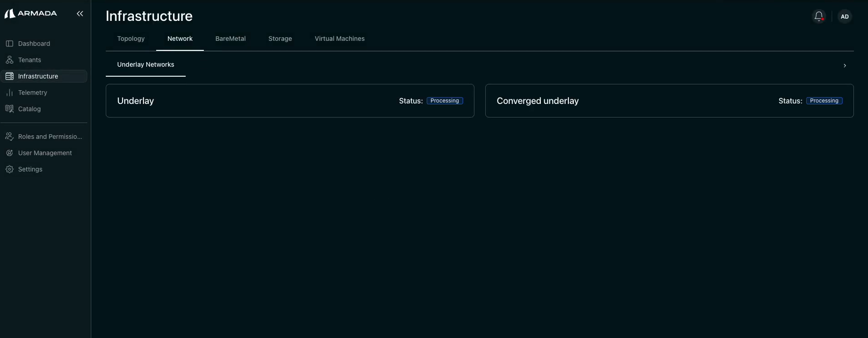Click the Armada logo

tap(30, 14)
